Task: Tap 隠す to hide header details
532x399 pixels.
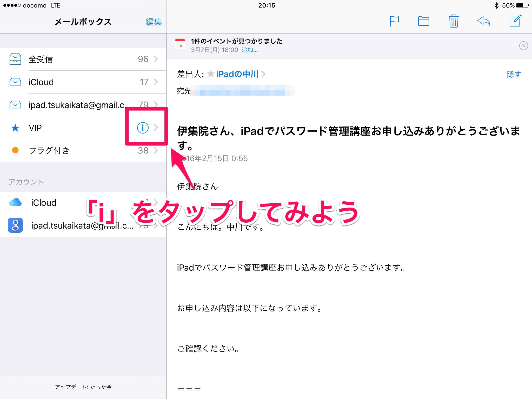Action: point(514,75)
